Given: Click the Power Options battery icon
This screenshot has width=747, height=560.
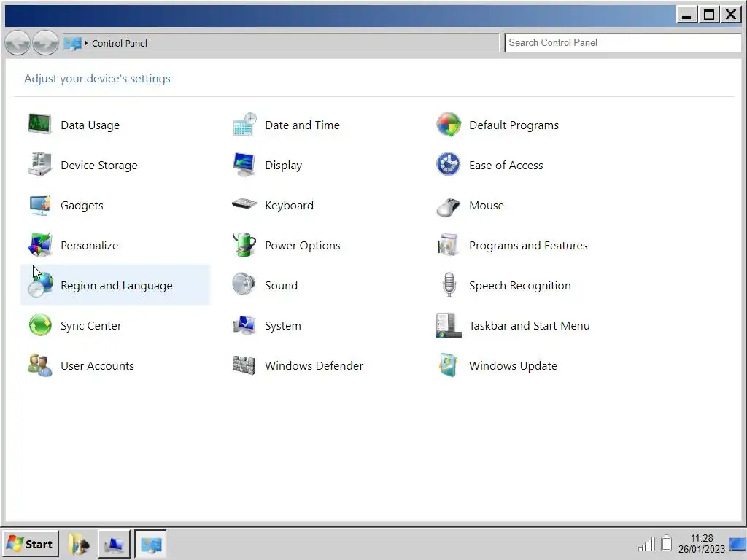Looking at the screenshot, I should coord(244,245).
